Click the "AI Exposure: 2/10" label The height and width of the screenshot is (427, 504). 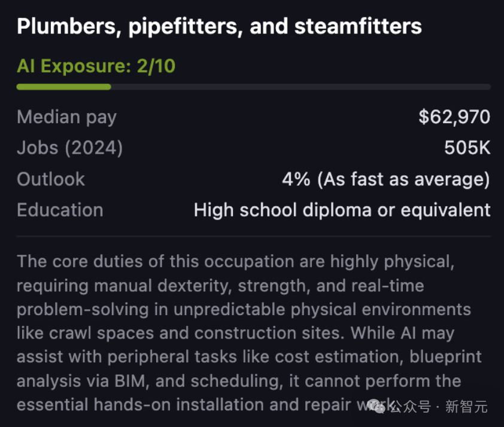click(96, 66)
